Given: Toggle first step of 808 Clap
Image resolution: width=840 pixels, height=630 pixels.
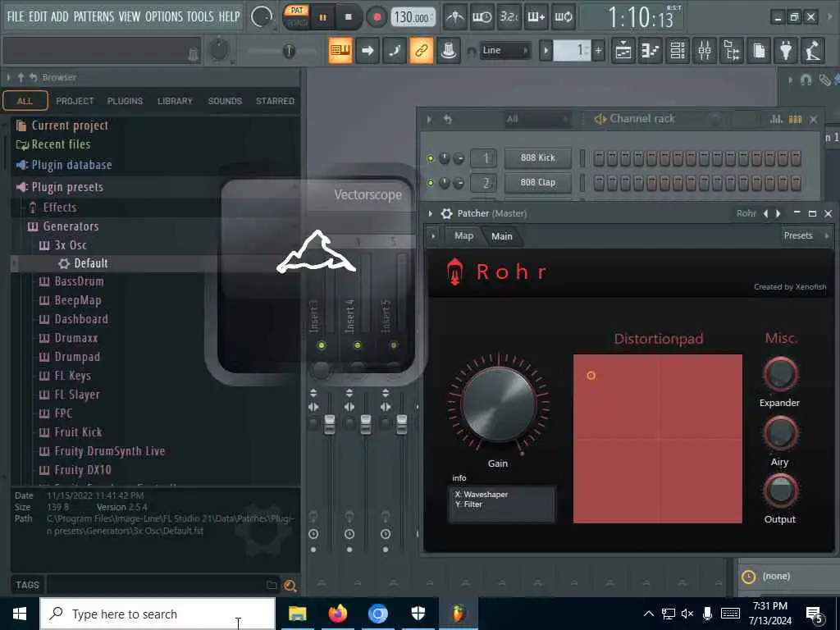Looking at the screenshot, I should (x=599, y=183).
